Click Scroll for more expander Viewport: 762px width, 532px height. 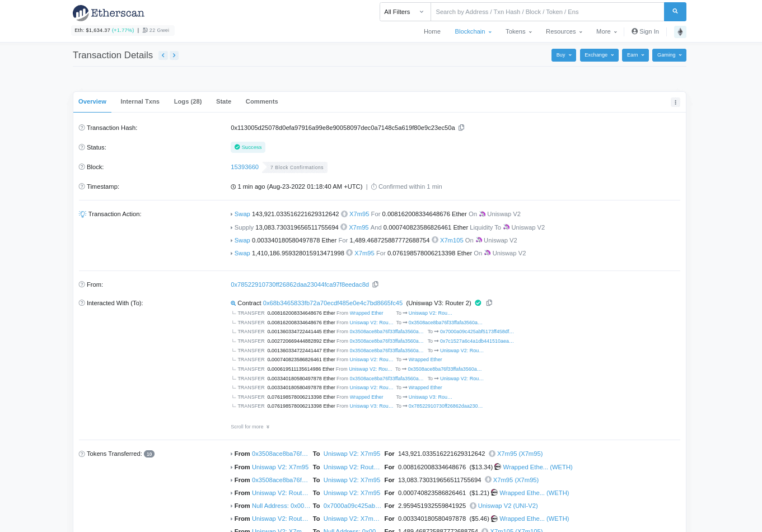pos(250,427)
